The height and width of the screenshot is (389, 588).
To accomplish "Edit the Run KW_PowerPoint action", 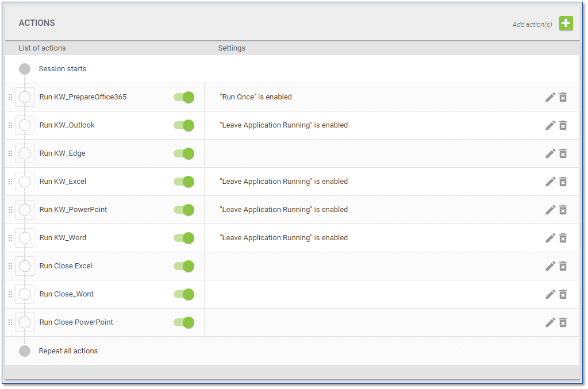I will click(x=550, y=210).
